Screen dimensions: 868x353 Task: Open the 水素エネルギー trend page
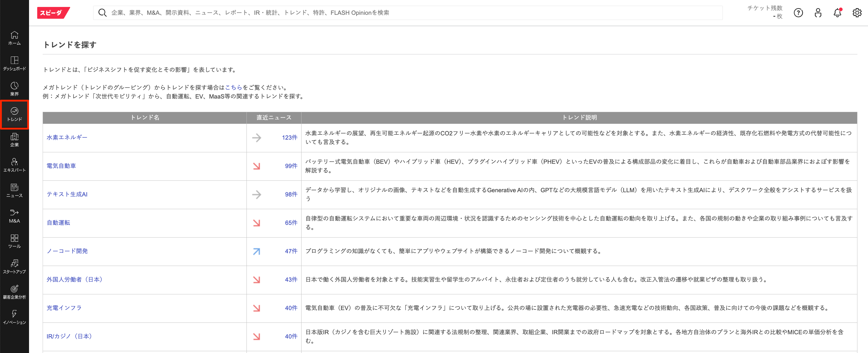pyautogui.click(x=67, y=137)
